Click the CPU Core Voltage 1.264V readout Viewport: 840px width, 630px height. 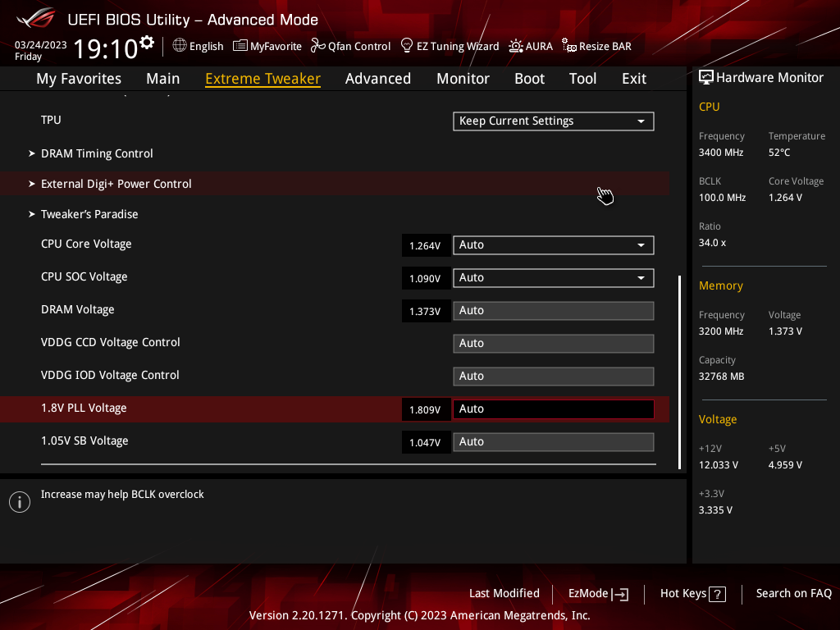(x=426, y=246)
